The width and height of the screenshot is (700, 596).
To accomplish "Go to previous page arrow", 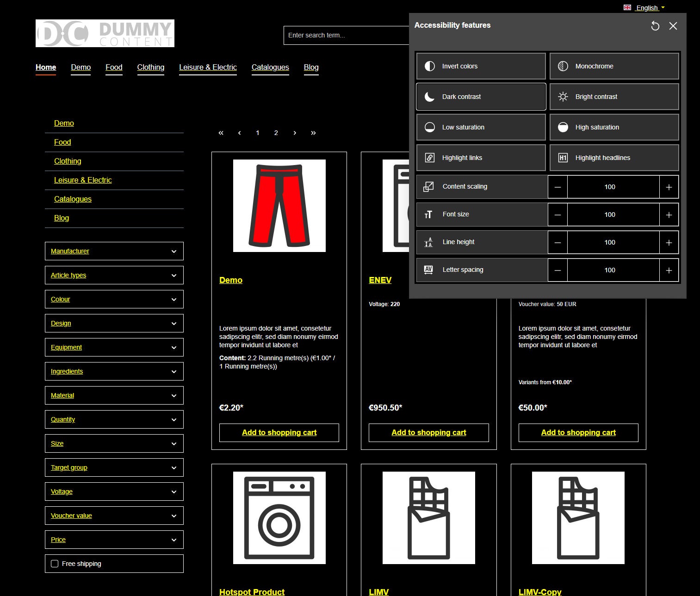I will click(x=239, y=133).
